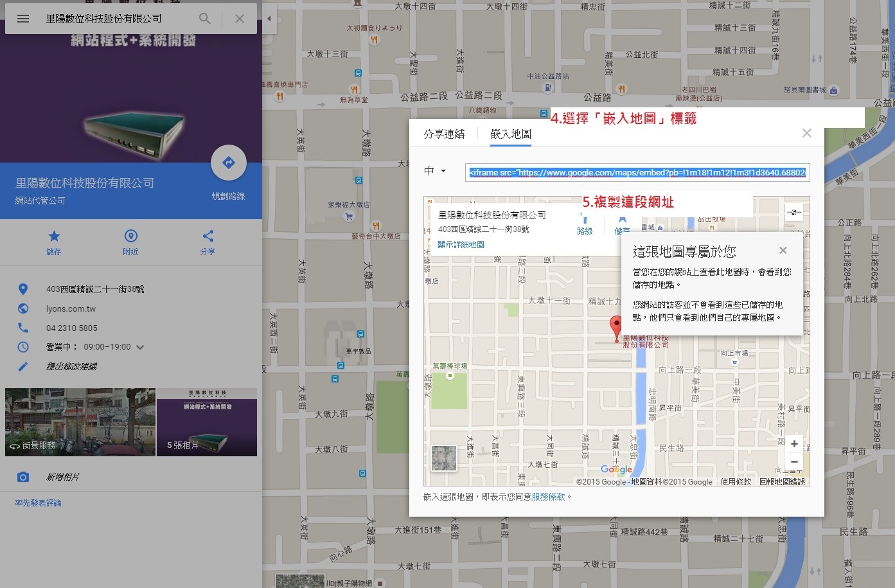The height and width of the screenshot is (588, 895).
Task: Dismiss the 這張地圖專屬於您 tooltip
Action: click(783, 251)
